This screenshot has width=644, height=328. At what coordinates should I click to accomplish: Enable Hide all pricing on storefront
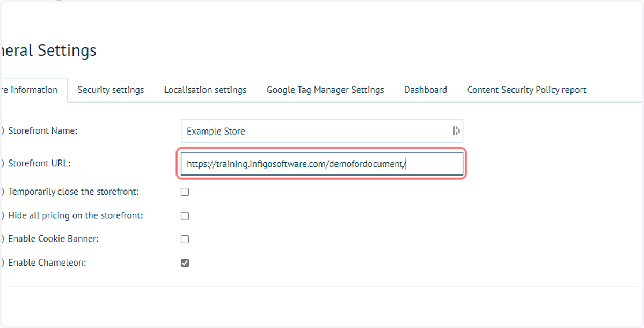click(185, 216)
